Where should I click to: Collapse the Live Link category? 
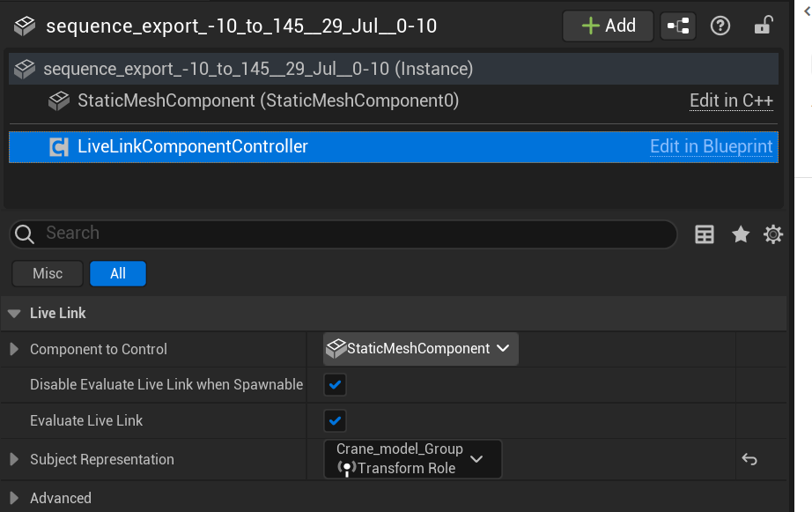tap(14, 313)
